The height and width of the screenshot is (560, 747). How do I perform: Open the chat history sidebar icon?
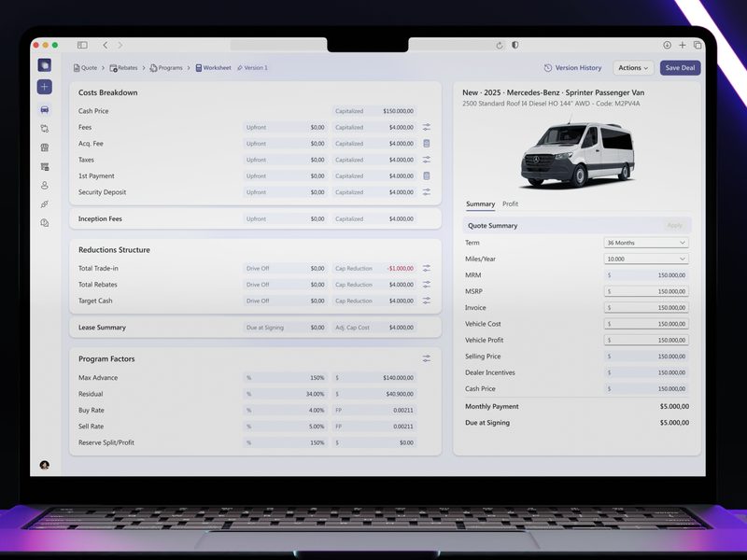[44, 223]
